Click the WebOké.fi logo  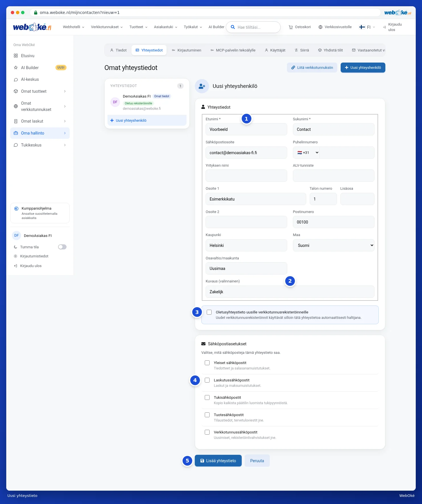click(32, 27)
